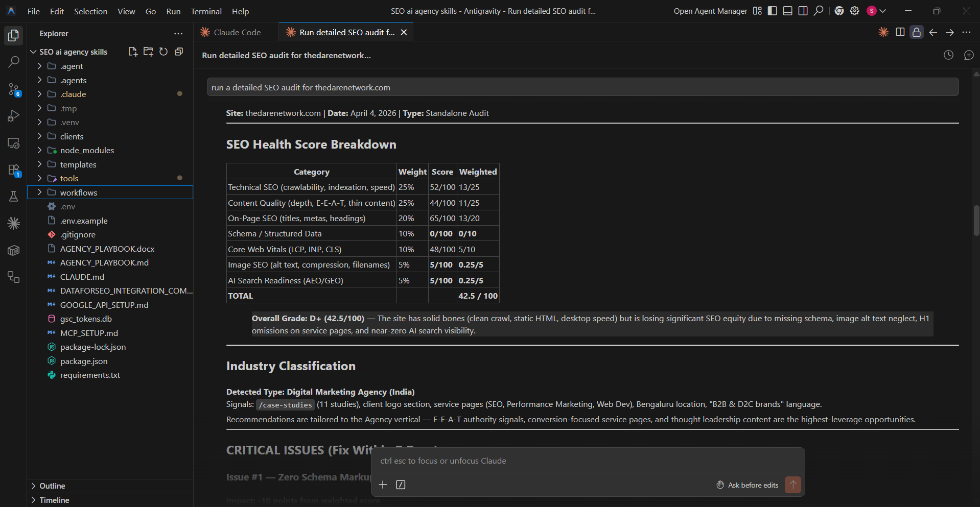980x507 pixels.
Task: Open the Terminal menu
Action: 206,11
